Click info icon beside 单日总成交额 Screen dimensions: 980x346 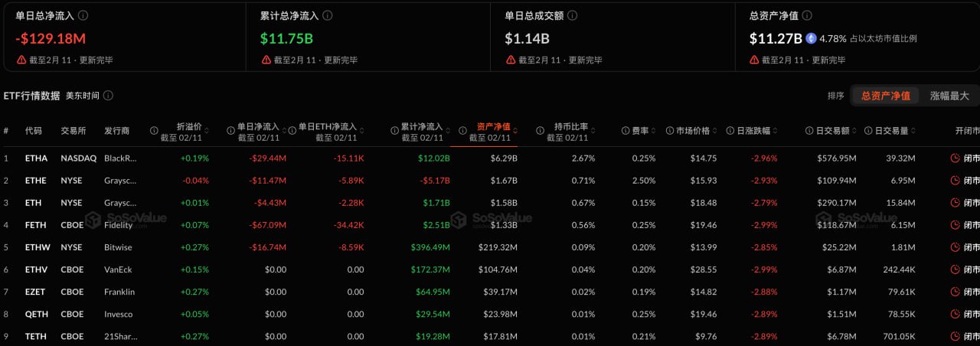click(573, 15)
